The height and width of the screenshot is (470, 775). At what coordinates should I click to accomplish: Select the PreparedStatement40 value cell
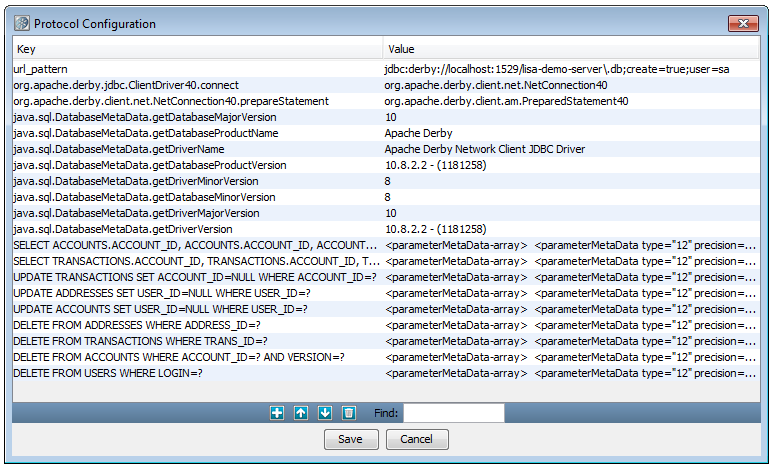pos(571,101)
